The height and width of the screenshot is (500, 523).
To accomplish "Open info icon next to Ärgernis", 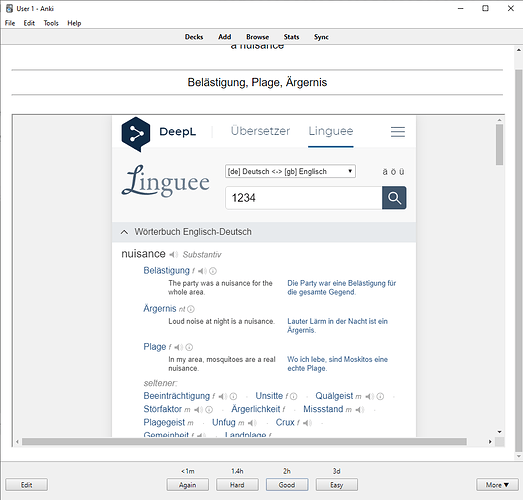I will pos(191,309).
